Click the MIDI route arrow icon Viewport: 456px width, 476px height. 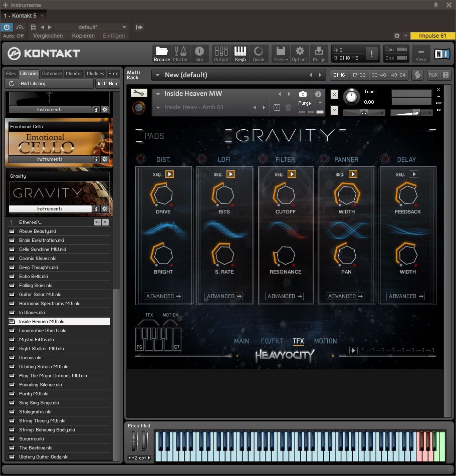tap(139, 28)
